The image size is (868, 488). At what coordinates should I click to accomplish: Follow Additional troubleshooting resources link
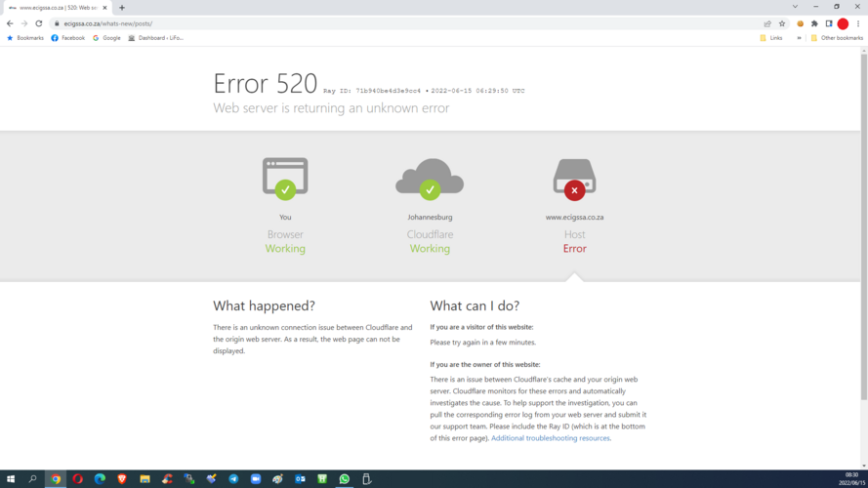tap(551, 438)
